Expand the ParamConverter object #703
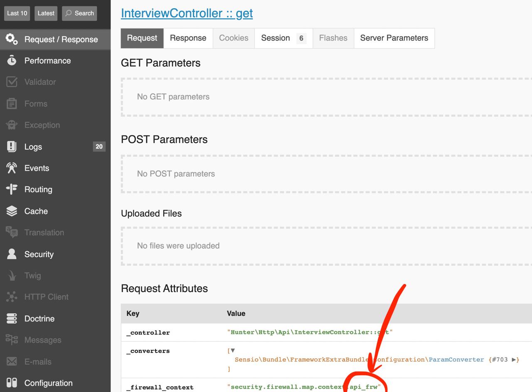 [x=514, y=360]
